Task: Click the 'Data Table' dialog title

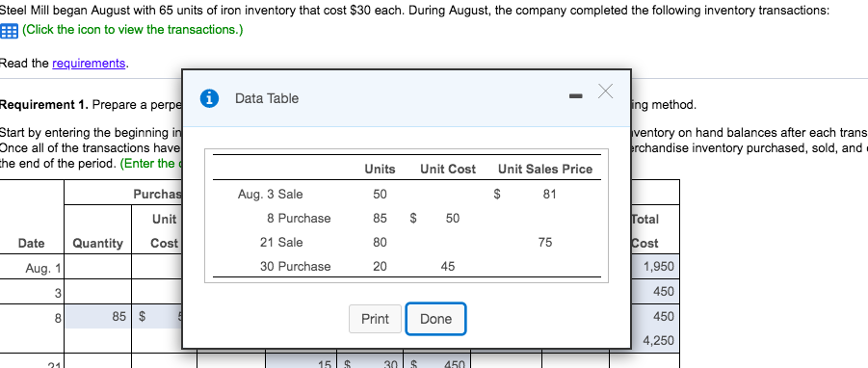Action: click(x=267, y=98)
